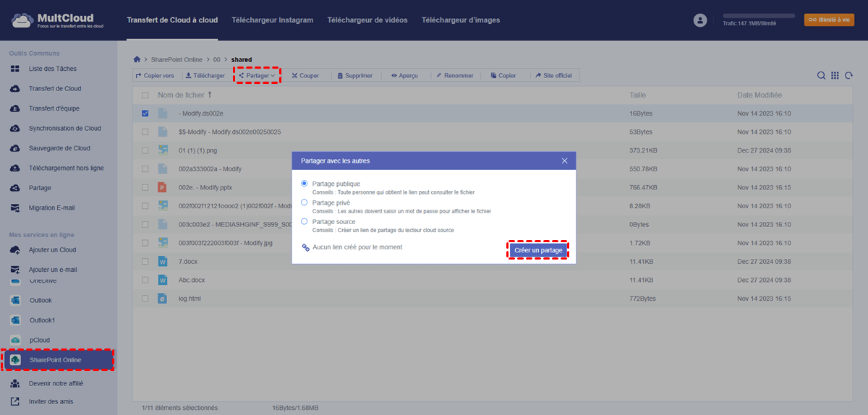Click the Illimité à vie button
The width and height of the screenshot is (868, 415).
click(829, 20)
